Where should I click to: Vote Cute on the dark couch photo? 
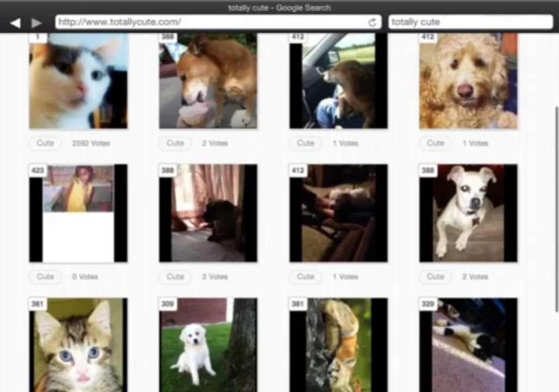[x=305, y=277]
